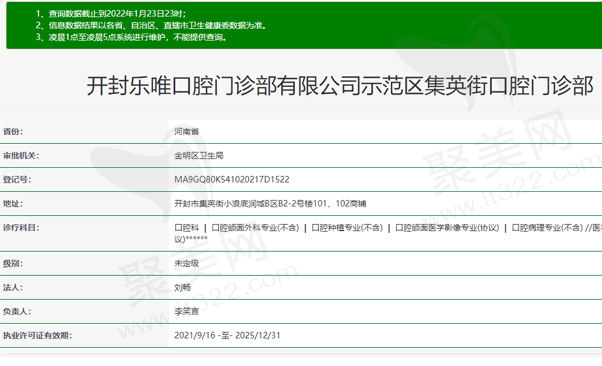Select the 省份 row label
602x366 pixels.
coord(13,131)
